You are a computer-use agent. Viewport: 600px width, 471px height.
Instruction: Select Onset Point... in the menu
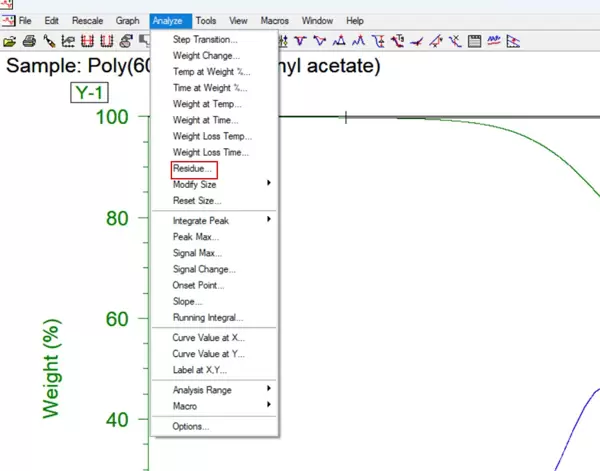pos(198,285)
